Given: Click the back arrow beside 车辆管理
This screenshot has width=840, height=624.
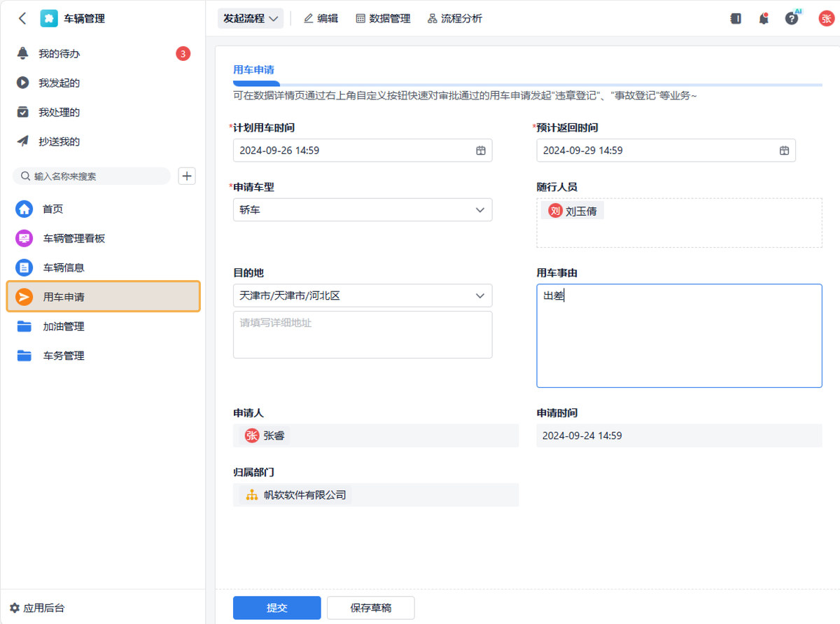Looking at the screenshot, I should [x=22, y=19].
